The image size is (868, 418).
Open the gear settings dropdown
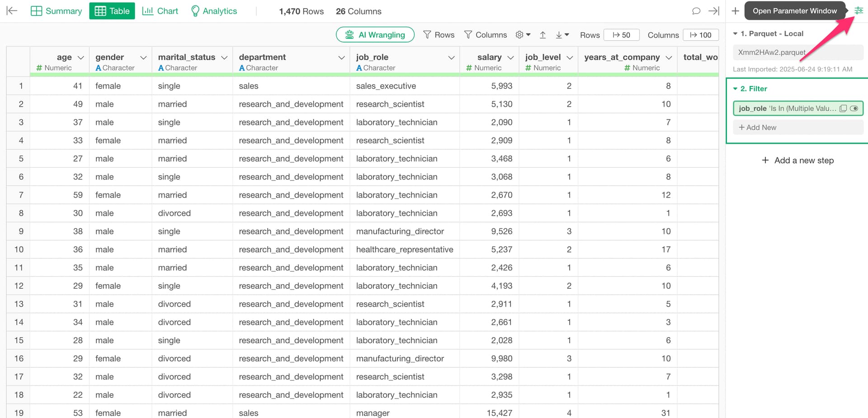(523, 35)
